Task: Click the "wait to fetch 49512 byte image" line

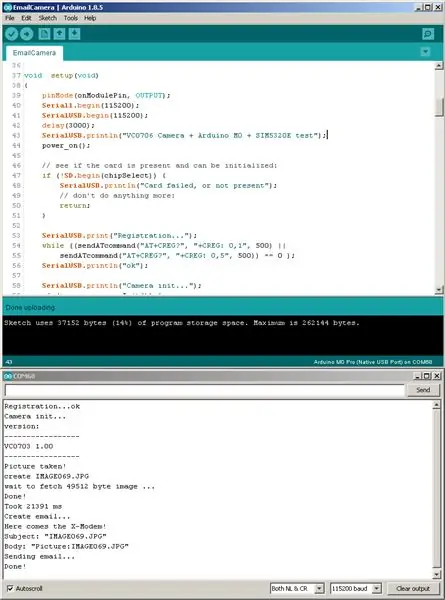Action: pyautogui.click(x=80, y=486)
